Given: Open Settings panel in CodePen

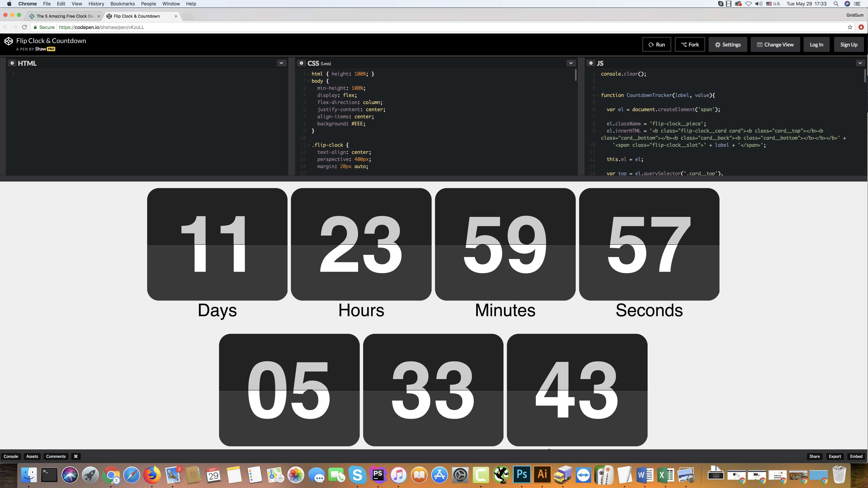Looking at the screenshot, I should click(x=728, y=44).
